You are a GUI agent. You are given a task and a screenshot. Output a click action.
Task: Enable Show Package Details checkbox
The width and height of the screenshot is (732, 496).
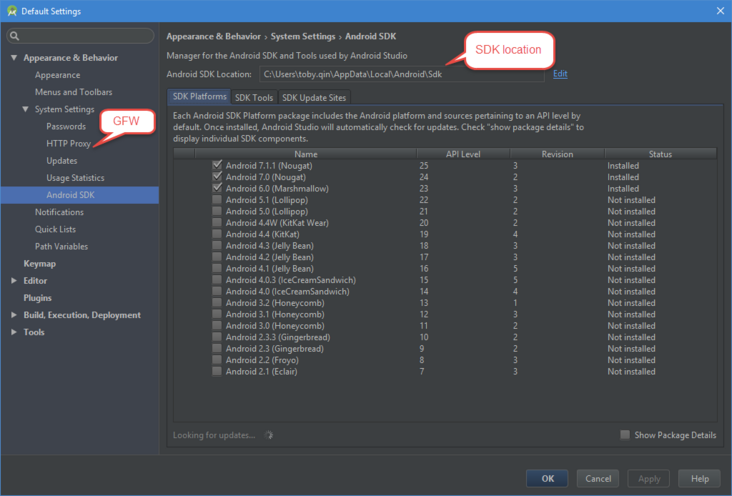[x=625, y=435]
